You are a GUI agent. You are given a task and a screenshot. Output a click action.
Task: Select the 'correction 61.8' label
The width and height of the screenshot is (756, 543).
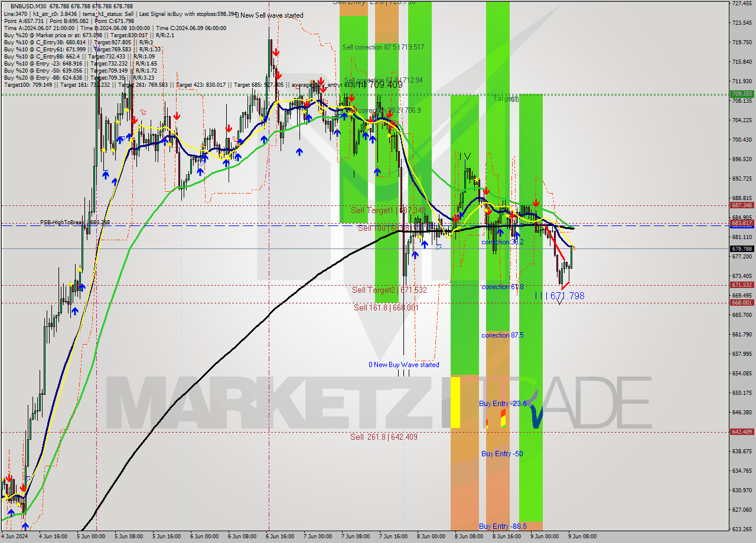pyautogui.click(x=502, y=287)
